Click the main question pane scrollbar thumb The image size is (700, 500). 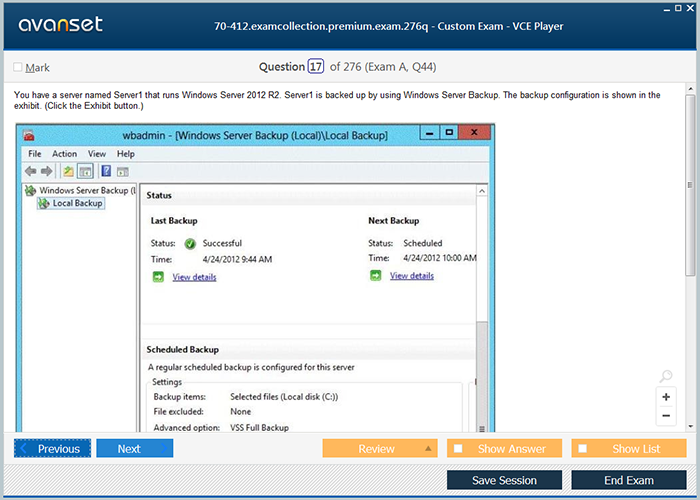(690, 185)
